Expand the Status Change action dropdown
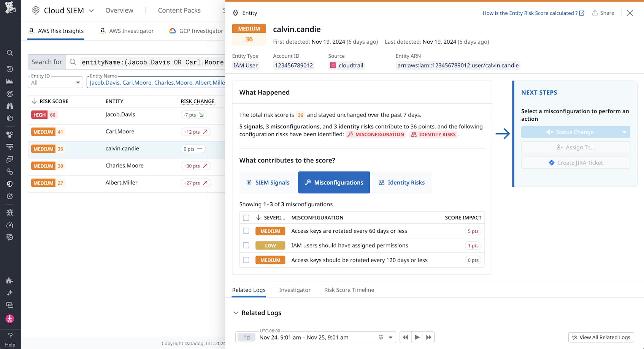The width and height of the screenshot is (644, 349). [x=623, y=132]
